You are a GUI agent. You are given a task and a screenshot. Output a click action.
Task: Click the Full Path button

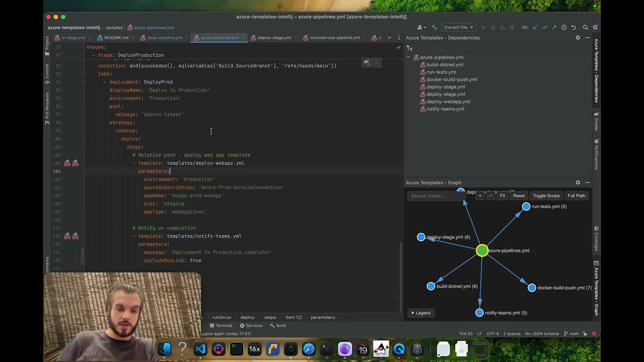576,196
